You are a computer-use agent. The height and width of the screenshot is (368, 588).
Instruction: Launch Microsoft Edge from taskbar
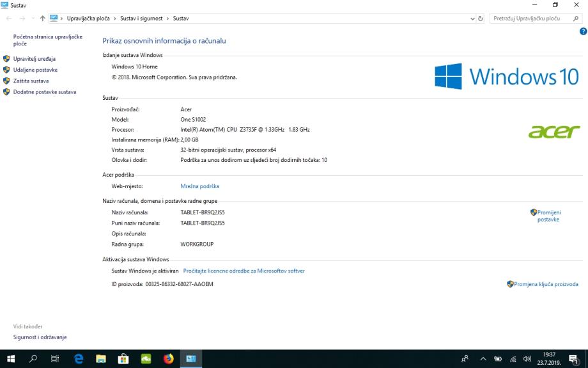pyautogui.click(x=79, y=359)
